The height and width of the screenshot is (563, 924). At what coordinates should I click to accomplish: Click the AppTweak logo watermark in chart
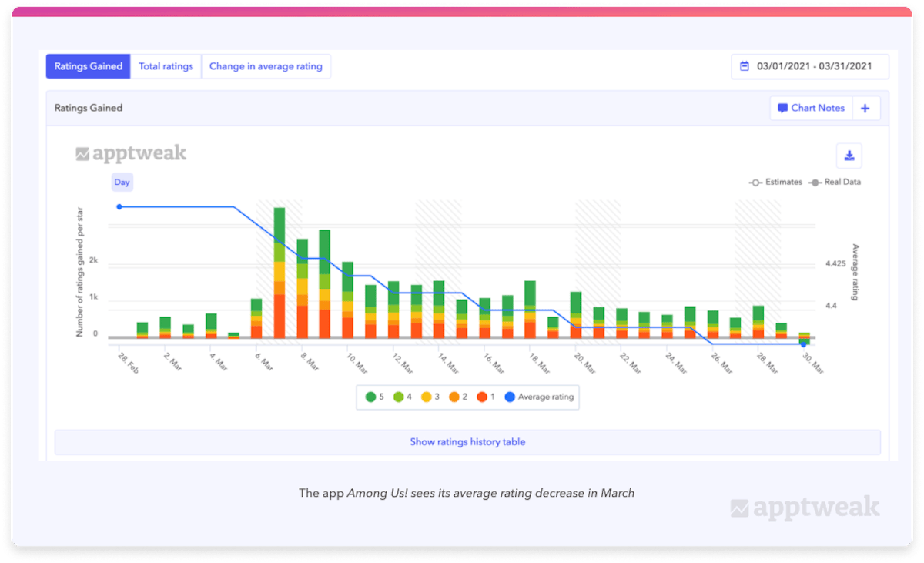[x=131, y=153]
